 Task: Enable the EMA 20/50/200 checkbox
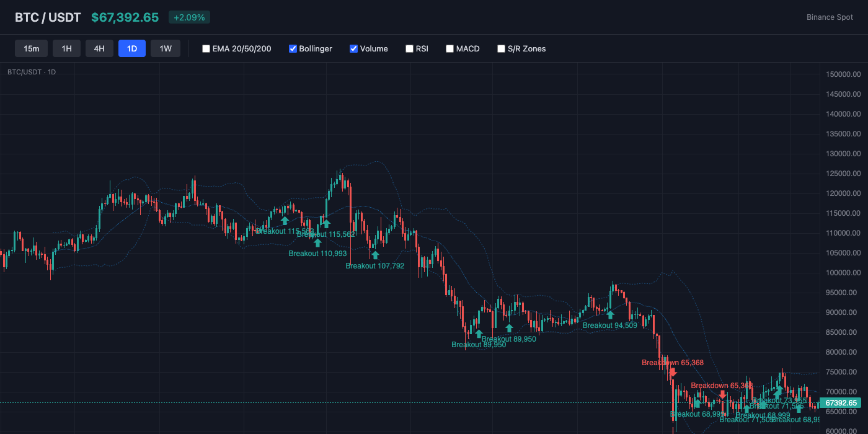point(206,48)
